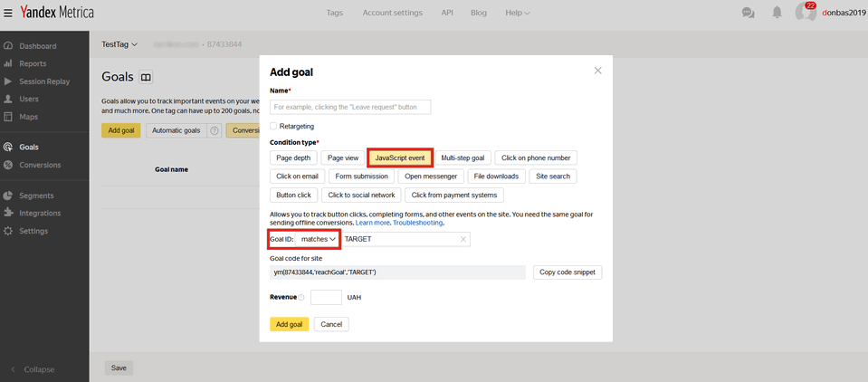Select JavaScript event condition type

pyautogui.click(x=400, y=158)
